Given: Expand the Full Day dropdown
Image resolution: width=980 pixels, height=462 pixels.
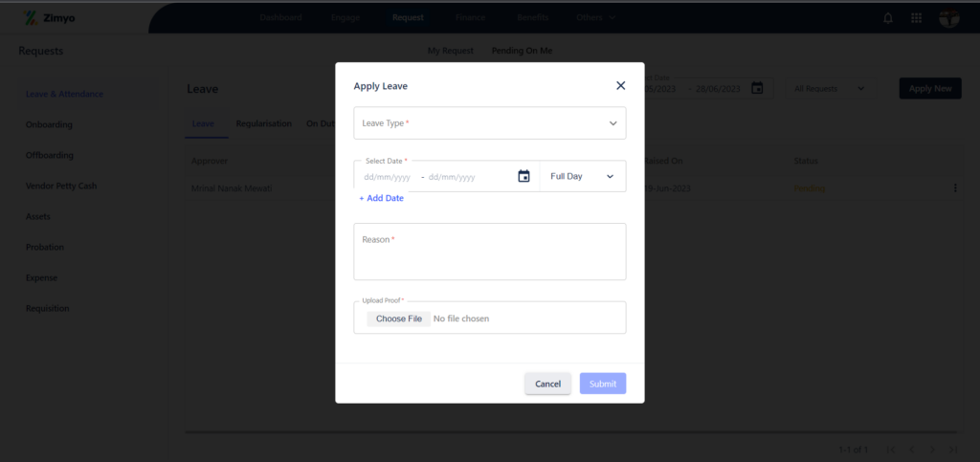Looking at the screenshot, I should [x=583, y=177].
